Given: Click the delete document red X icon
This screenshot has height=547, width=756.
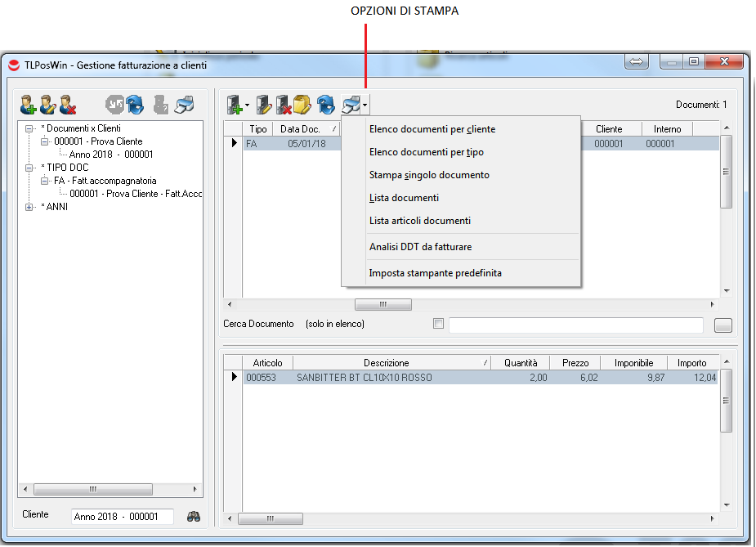Looking at the screenshot, I should click(283, 105).
